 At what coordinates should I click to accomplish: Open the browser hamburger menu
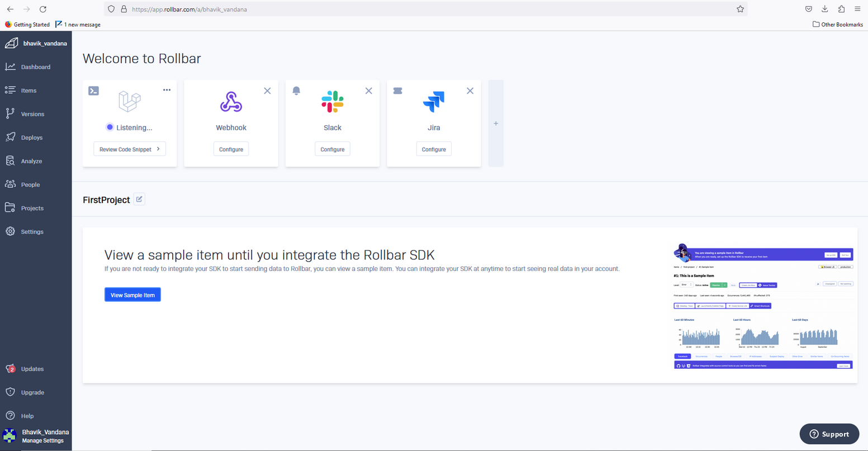857,9
